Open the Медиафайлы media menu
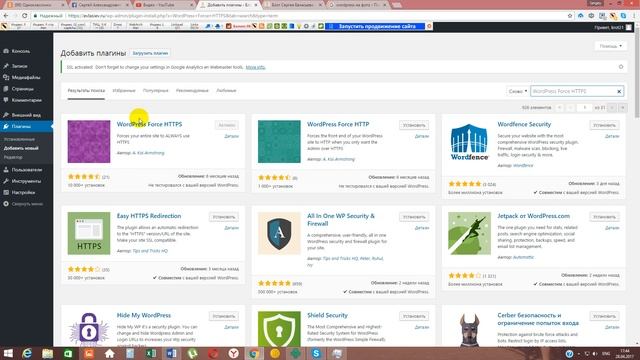Viewport: 640px width, 360px height. [x=26, y=77]
